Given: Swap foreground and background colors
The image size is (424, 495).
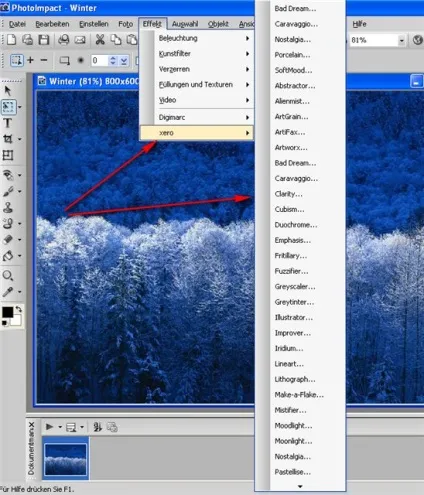Looking at the screenshot, I should 19,309.
